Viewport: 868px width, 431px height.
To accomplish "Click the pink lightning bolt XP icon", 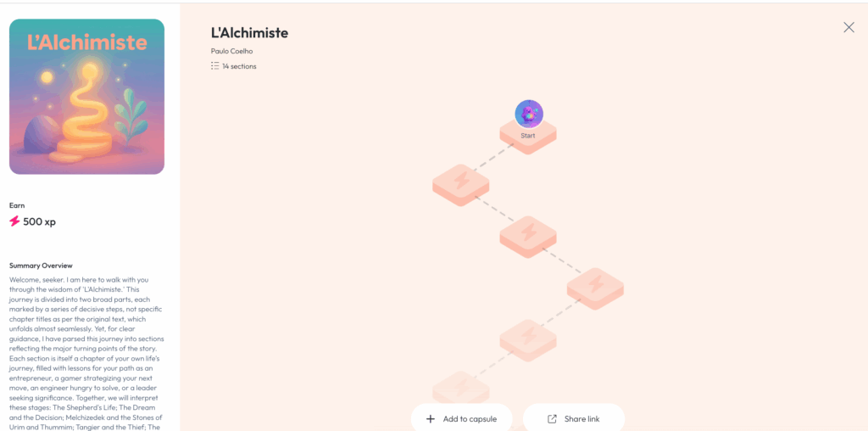I will click(x=14, y=221).
